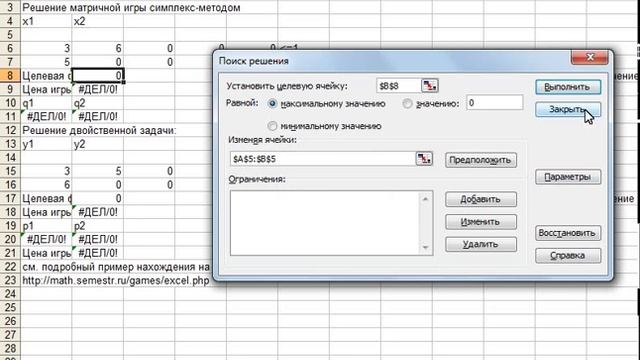Select row header 24

[x=10, y=294]
